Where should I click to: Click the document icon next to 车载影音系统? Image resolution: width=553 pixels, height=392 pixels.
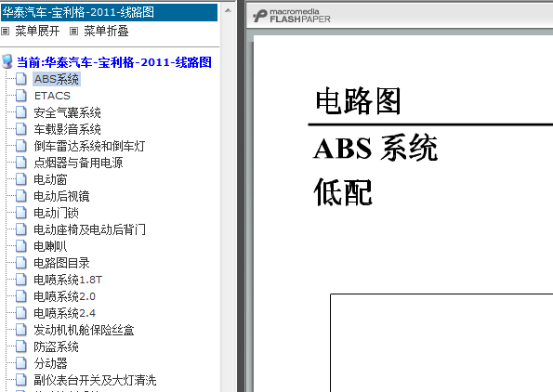coord(21,129)
